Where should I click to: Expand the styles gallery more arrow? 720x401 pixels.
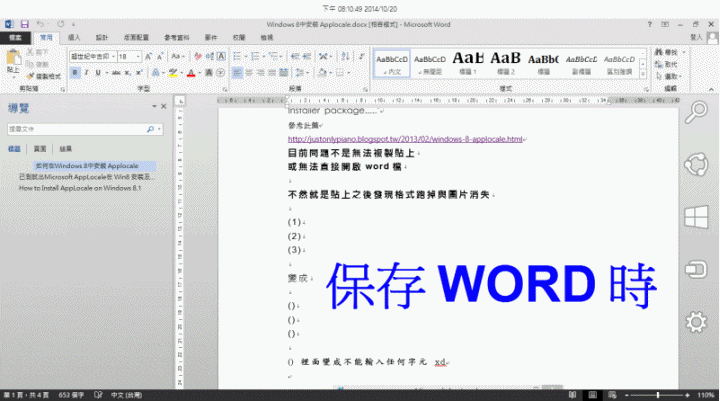point(642,73)
